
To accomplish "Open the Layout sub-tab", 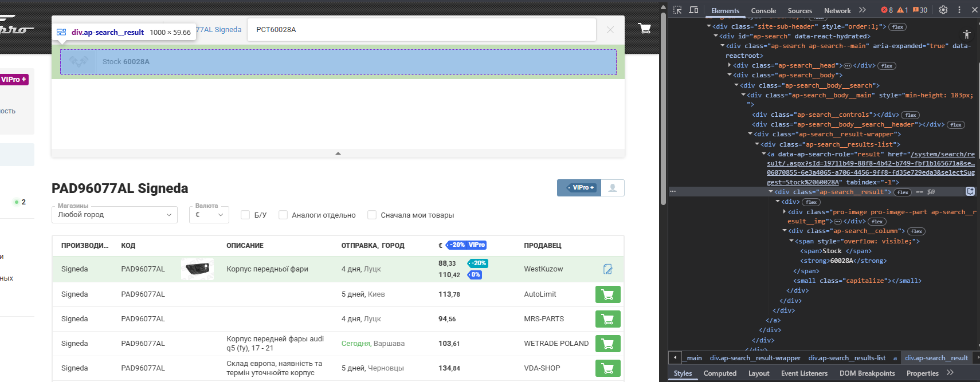I will [759, 373].
